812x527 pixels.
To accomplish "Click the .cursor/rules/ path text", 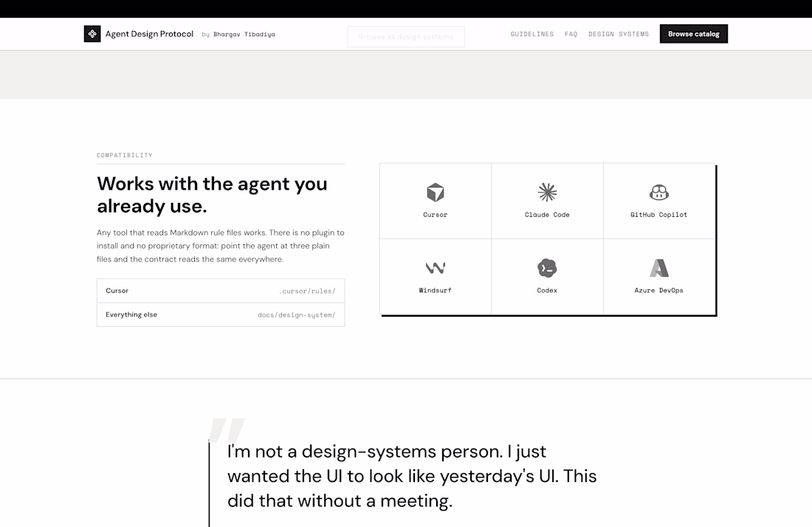I will (x=307, y=291).
